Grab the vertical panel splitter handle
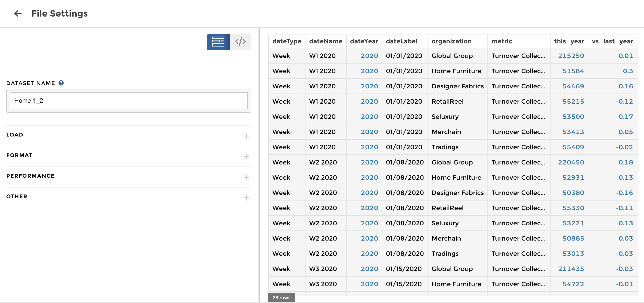This screenshot has height=303, width=644. [259, 165]
